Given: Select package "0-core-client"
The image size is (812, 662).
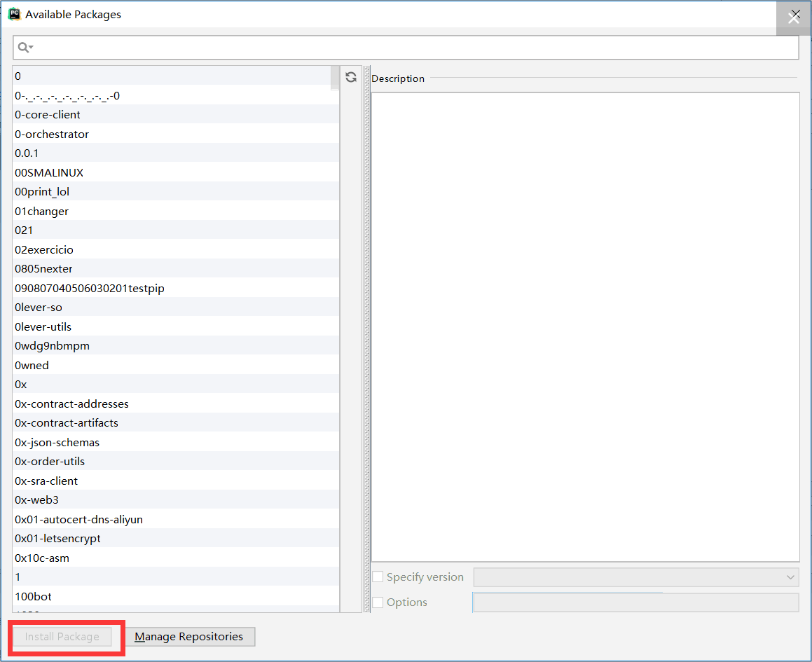Looking at the screenshot, I should pos(176,114).
